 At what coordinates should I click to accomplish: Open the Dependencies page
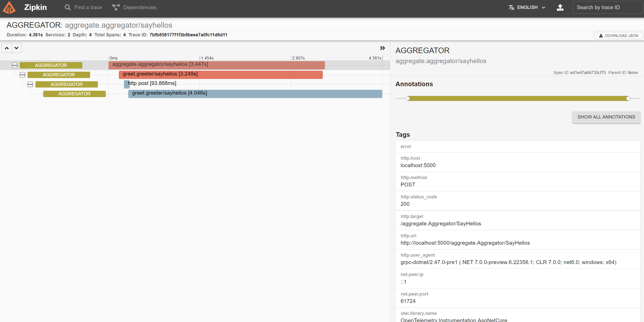(140, 7)
